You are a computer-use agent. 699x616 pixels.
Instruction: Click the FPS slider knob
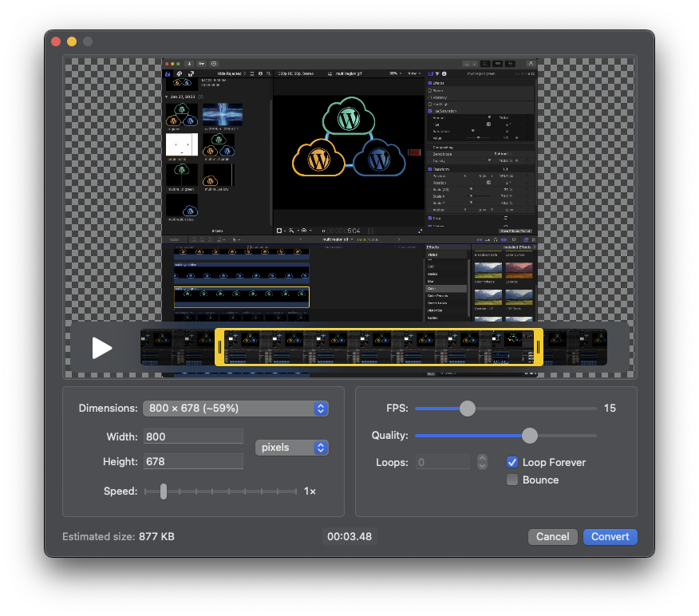[467, 409]
